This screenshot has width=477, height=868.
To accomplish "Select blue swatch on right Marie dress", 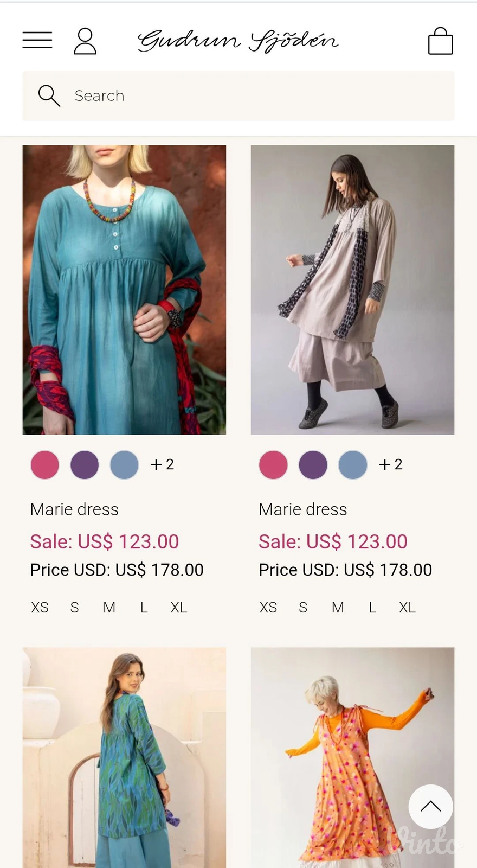I will 353,465.
